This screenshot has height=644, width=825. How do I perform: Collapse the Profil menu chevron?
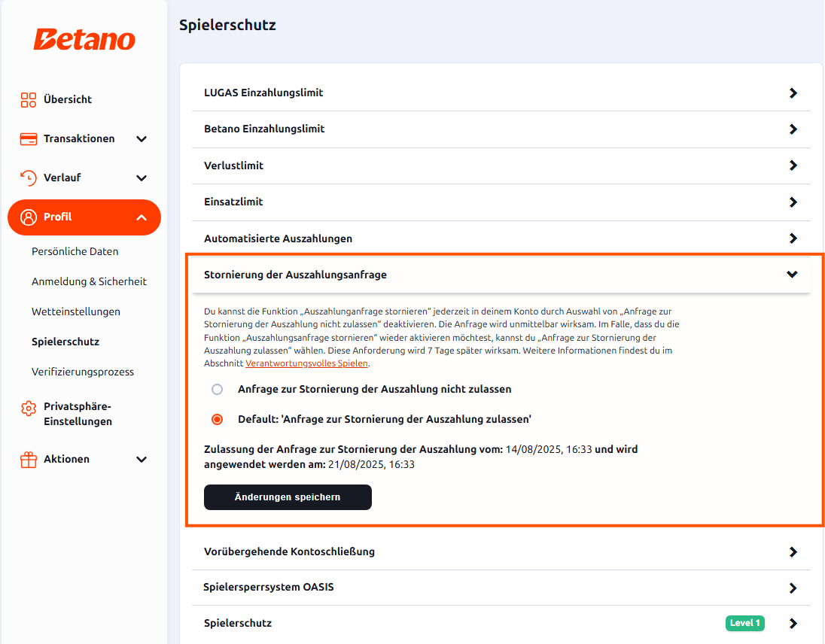point(142,217)
